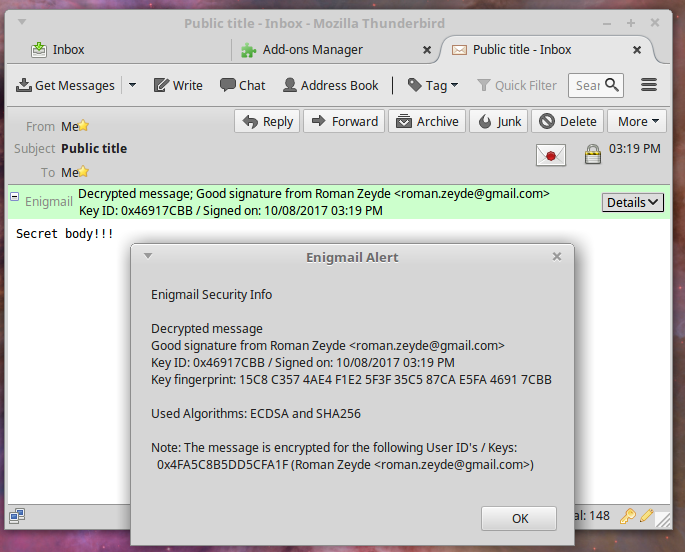The image size is (685, 552).
Task: Compose a new message with Write
Action: coord(178,85)
